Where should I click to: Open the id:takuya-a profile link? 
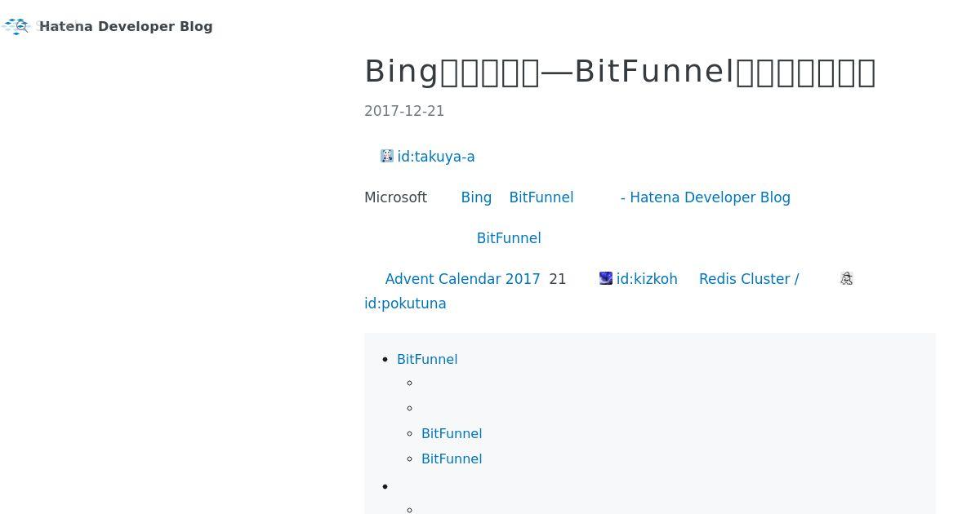coord(436,157)
